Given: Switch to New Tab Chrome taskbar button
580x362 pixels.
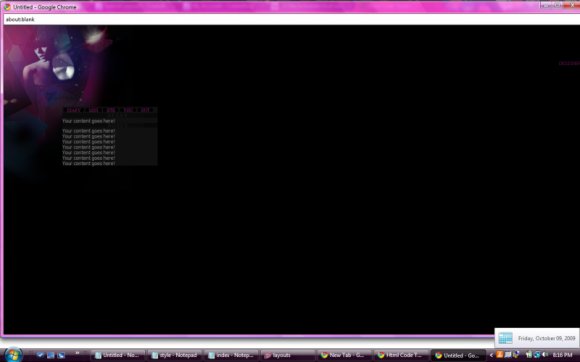Looking at the screenshot, I should coord(344,355).
